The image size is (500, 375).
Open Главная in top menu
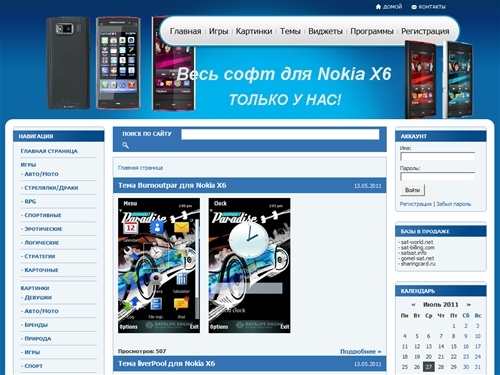pos(185,31)
